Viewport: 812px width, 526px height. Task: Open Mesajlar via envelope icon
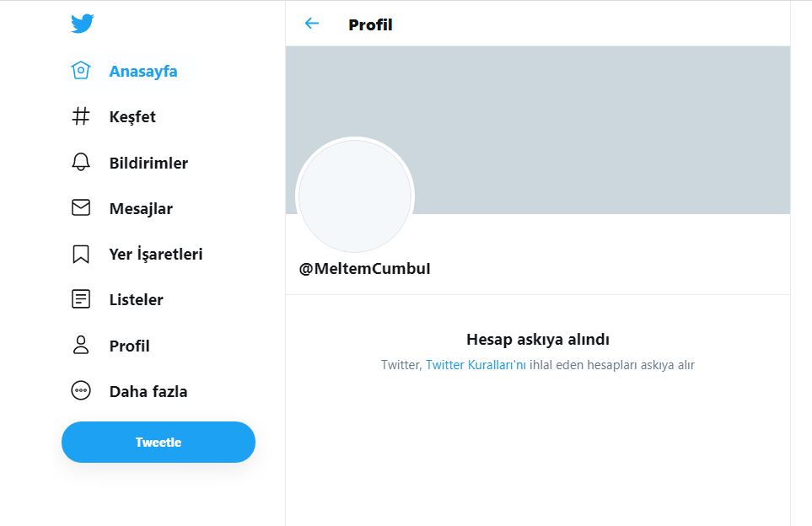tap(81, 208)
